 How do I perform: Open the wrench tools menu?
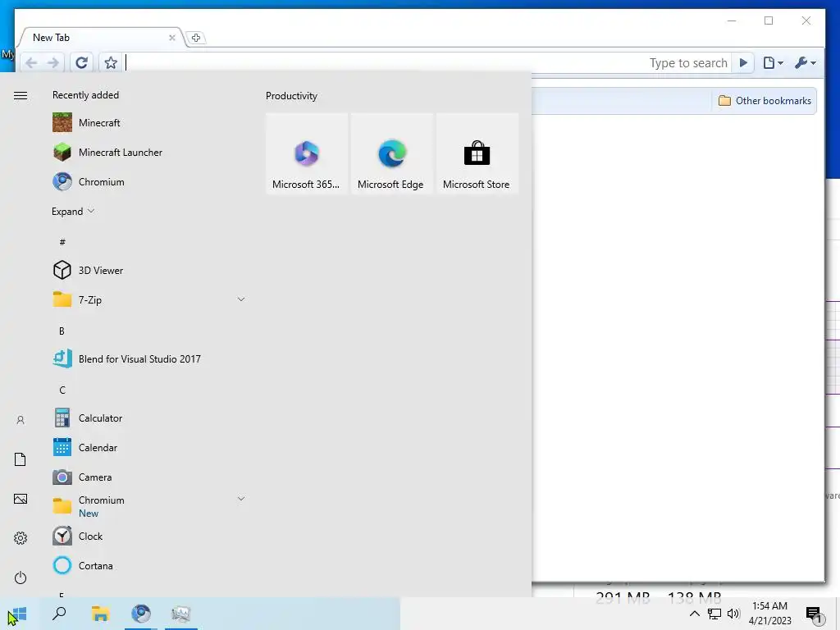pos(806,62)
